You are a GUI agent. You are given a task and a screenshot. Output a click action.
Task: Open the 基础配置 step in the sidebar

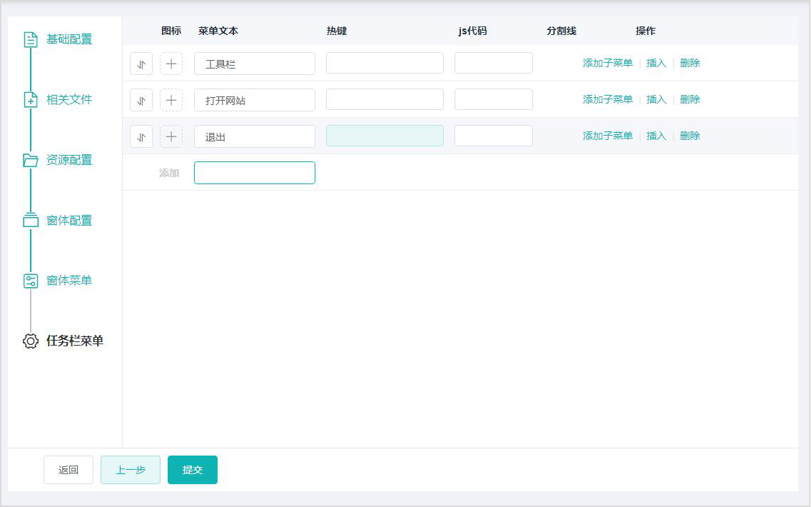[x=68, y=39]
